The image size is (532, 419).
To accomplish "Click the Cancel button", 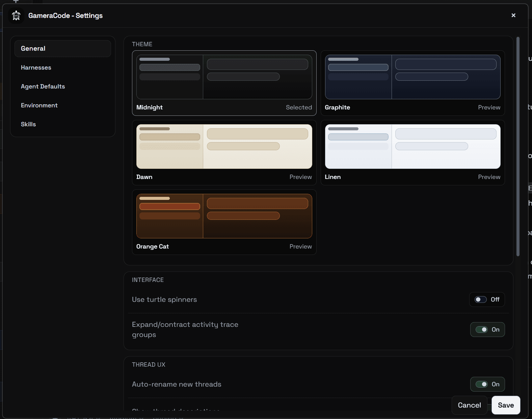I will (x=469, y=405).
